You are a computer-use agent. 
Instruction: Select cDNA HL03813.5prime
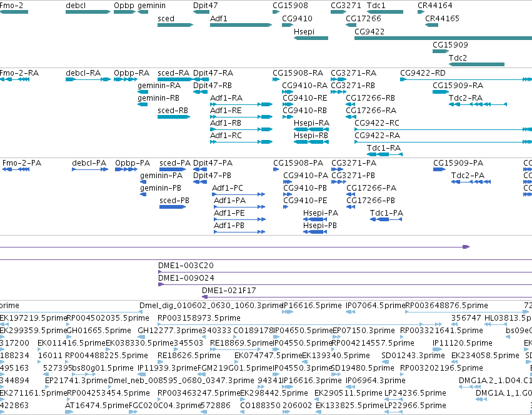click(x=508, y=318)
